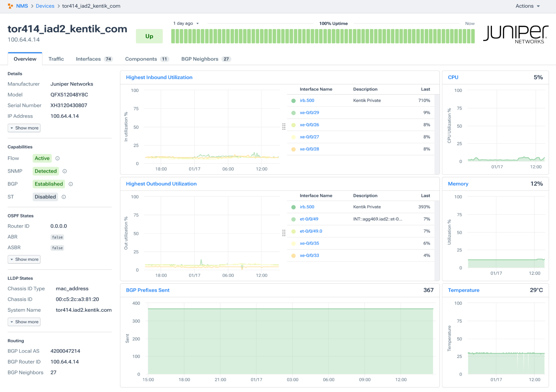Image resolution: width=556 pixels, height=392 pixels.
Task: Select Chassis ID 00:c5:2c:a3:81:20
Action: tap(77, 300)
